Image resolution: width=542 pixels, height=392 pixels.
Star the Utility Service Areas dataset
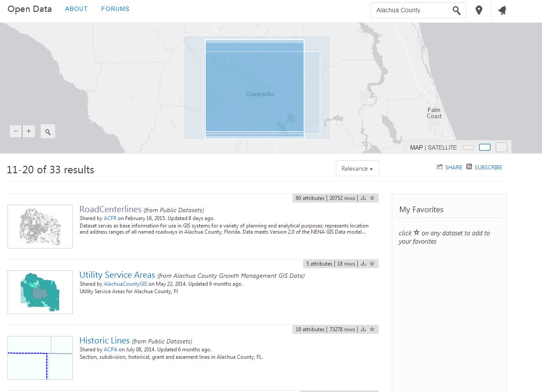372,263
